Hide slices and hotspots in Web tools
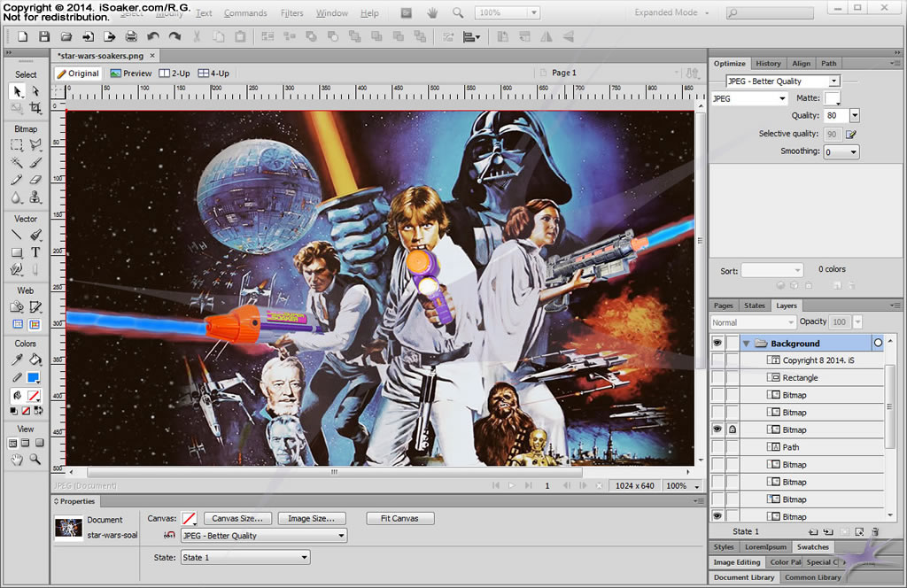This screenshot has height=588, width=907. coord(18,324)
